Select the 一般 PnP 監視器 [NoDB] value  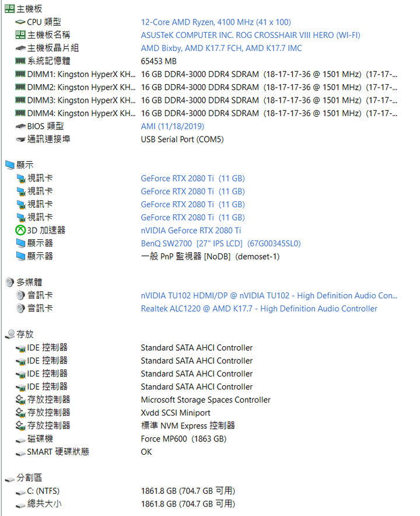pyautogui.click(x=210, y=256)
